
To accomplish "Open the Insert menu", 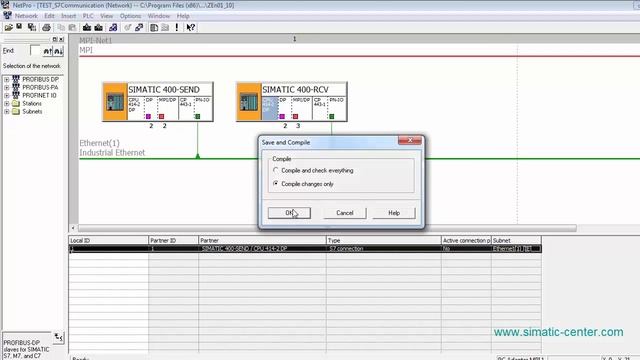I will [69, 16].
